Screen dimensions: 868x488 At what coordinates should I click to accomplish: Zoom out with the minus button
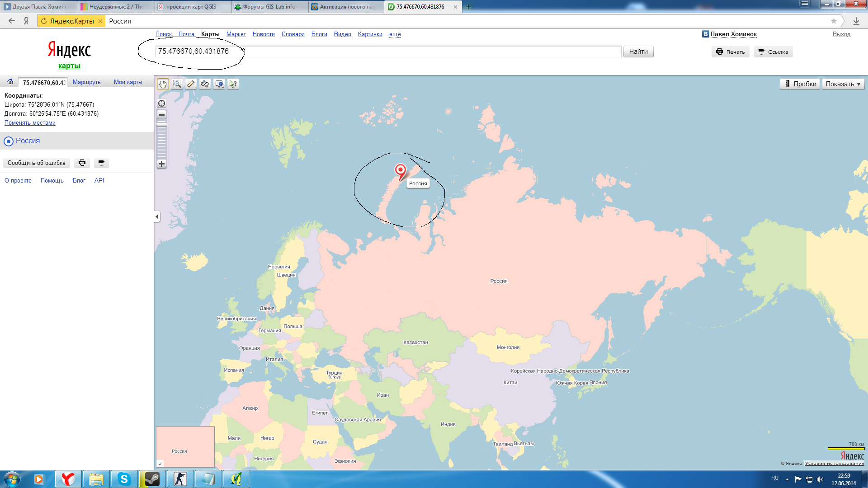161,115
